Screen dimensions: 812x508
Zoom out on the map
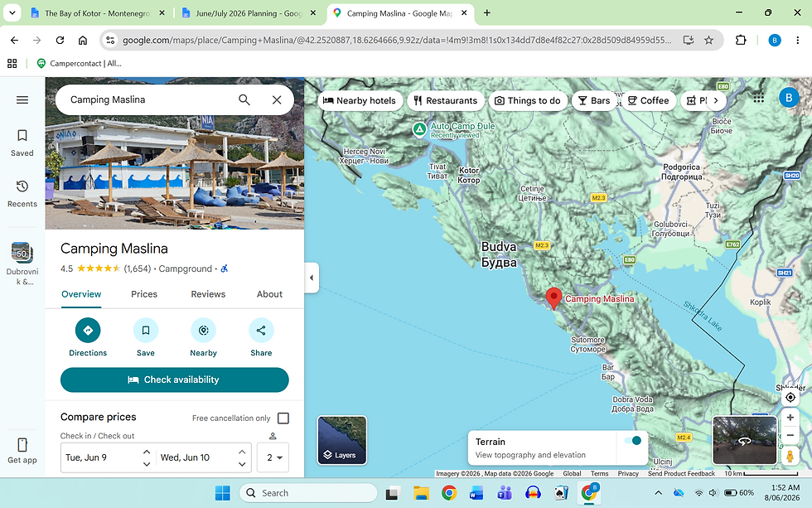click(790, 436)
